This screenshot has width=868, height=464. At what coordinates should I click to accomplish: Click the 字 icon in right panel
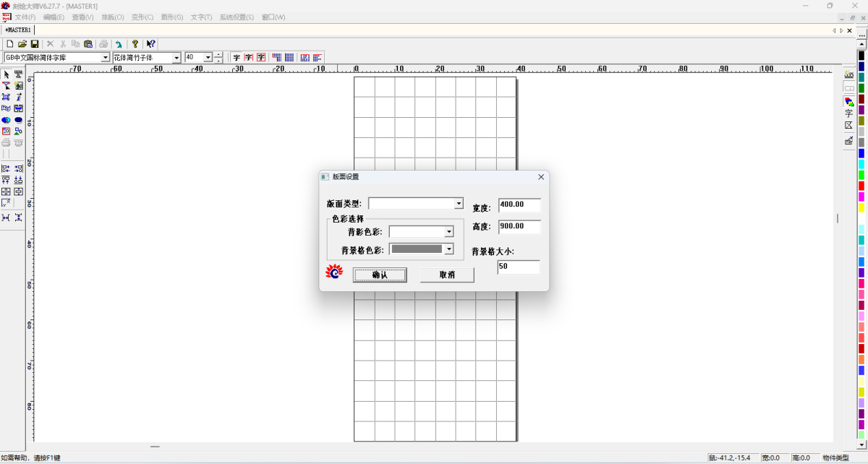click(848, 113)
